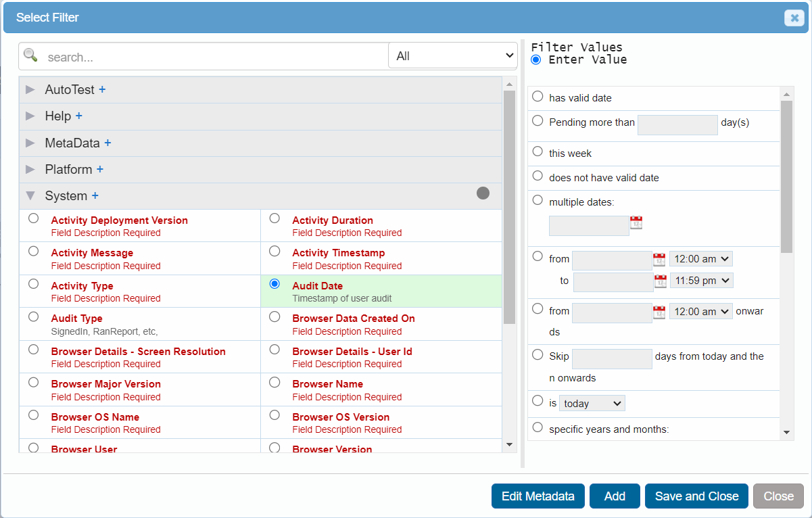The height and width of the screenshot is (518, 812).
Task: Select 'this week' filter option
Action: (x=538, y=151)
